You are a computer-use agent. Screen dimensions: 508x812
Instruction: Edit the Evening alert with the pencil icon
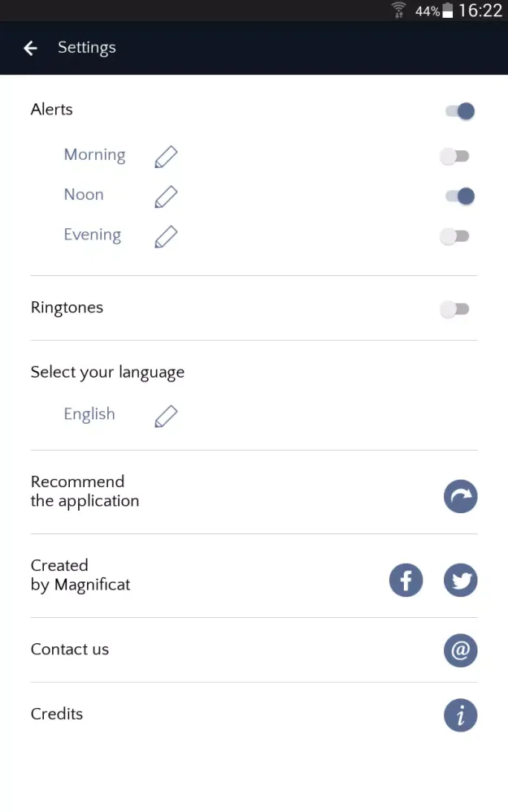pos(165,236)
